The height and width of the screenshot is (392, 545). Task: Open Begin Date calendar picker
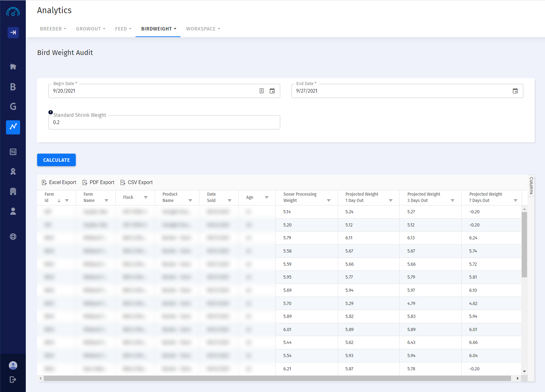coord(272,91)
